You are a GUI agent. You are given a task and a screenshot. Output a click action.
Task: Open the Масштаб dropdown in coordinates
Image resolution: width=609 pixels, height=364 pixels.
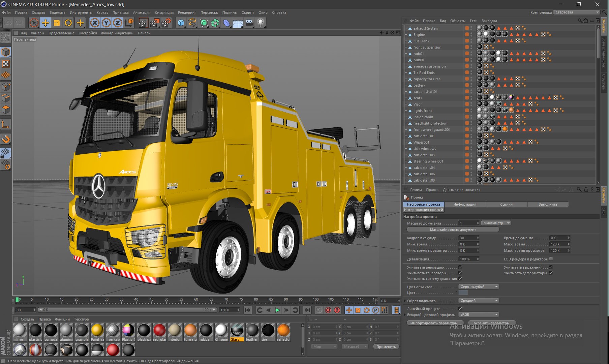[x=355, y=346]
